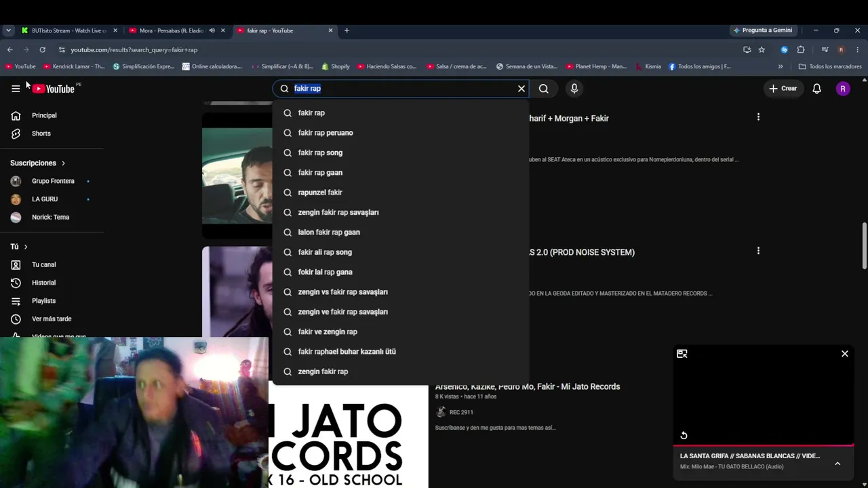
Task: Pick the "fokir lal rap gana" suggestion
Action: (x=401, y=272)
